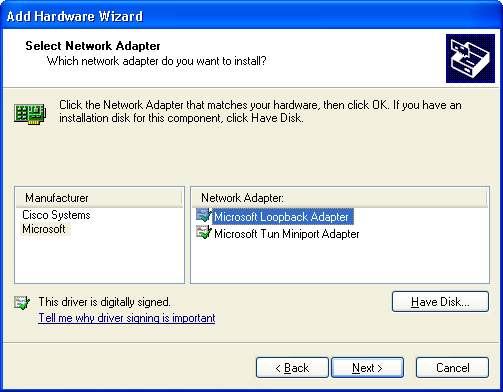
Task: Click the Loopback Adapter signed-driver icon
Action: (x=204, y=215)
